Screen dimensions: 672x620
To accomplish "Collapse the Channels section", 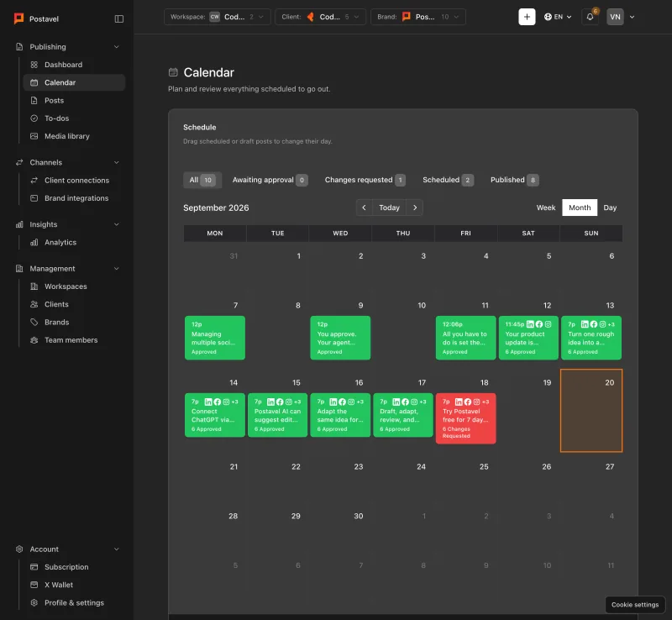I will tap(117, 162).
